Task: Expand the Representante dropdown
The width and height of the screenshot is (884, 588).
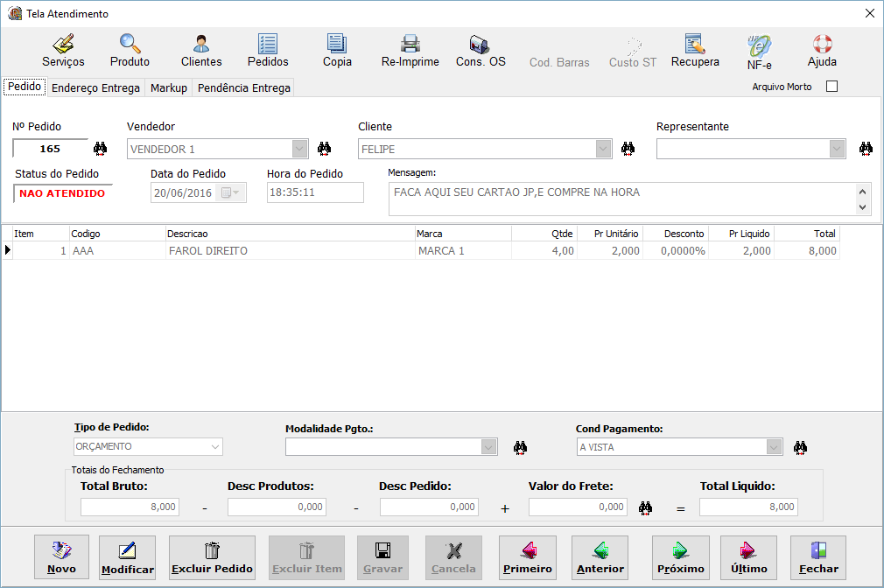Action: pyautogui.click(x=838, y=149)
